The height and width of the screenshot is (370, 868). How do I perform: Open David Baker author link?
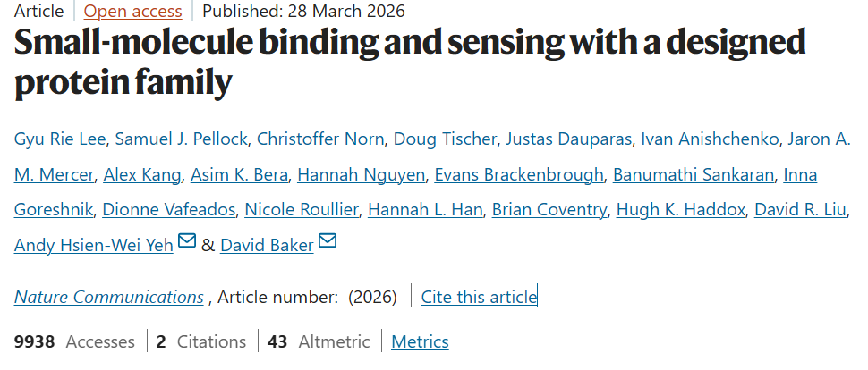click(267, 245)
